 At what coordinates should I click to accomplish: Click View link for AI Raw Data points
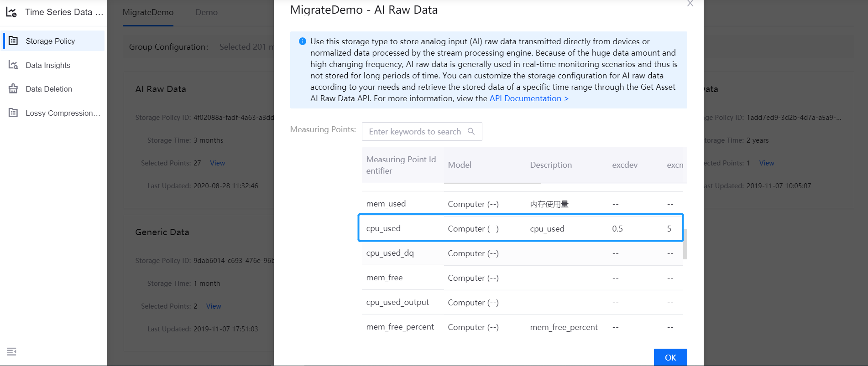217,163
